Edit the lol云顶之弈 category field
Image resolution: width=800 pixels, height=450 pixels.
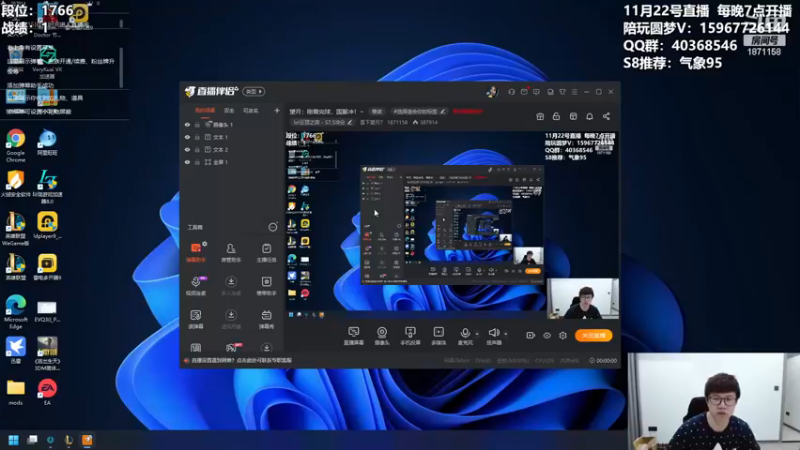[x=322, y=122]
